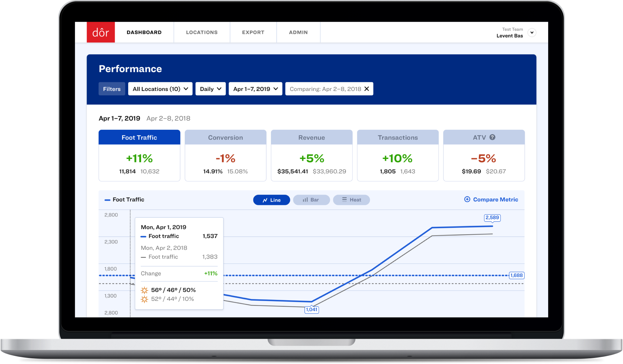This screenshot has height=364, width=623.
Task: Remove comparison with the X icon
Action: (x=367, y=89)
